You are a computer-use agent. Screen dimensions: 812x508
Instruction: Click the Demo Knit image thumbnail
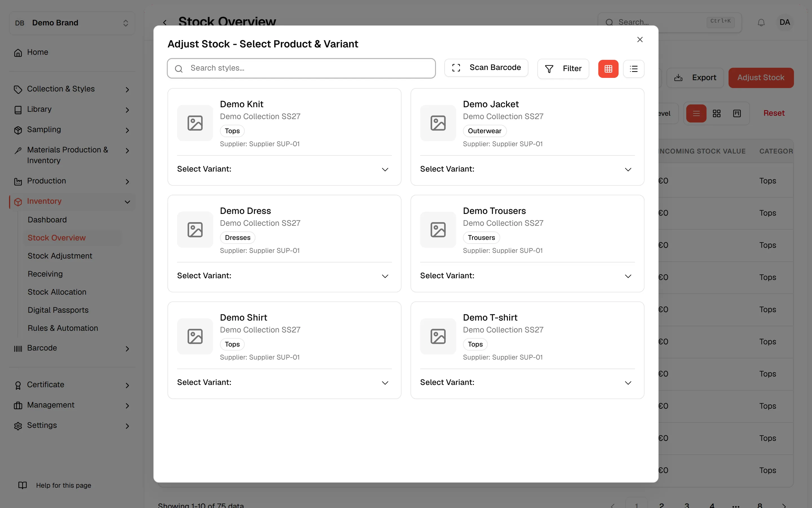[x=195, y=123]
